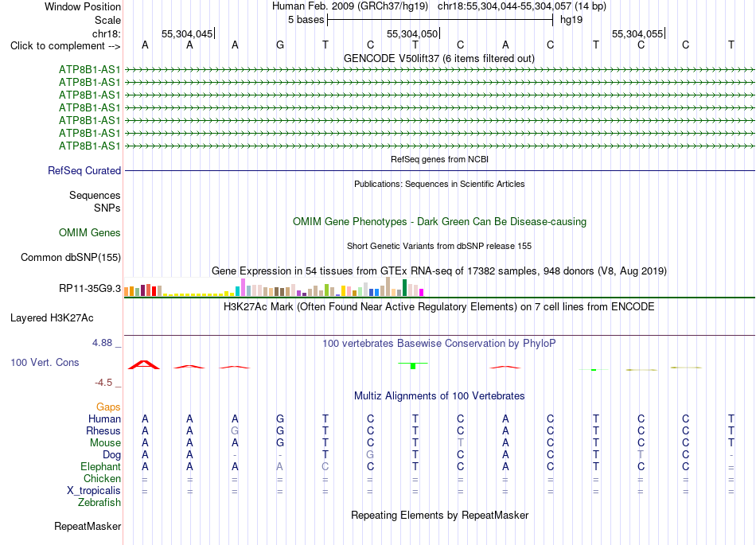The width and height of the screenshot is (756, 545).
Task: Open 'Multiz Alignments of 100 Vertebrates' title
Action: click(439, 396)
